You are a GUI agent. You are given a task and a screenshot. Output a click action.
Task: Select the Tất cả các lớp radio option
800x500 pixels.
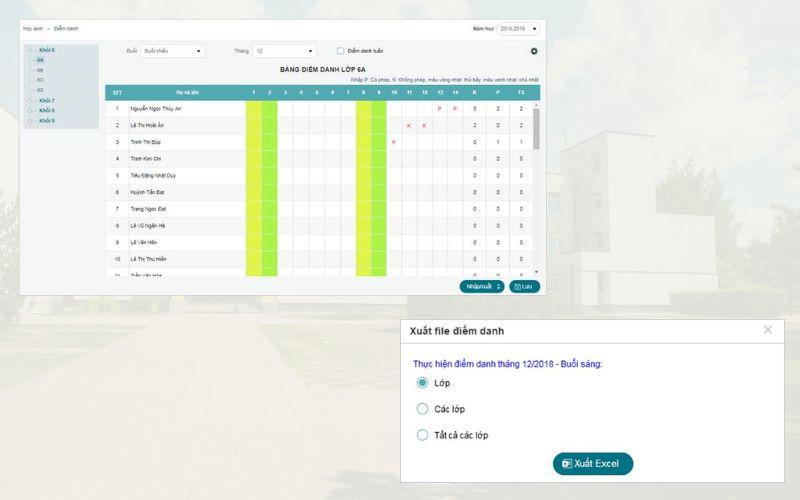point(422,435)
